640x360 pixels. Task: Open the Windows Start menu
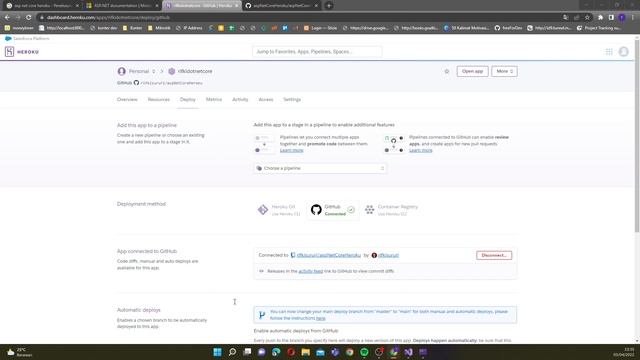[217, 352]
